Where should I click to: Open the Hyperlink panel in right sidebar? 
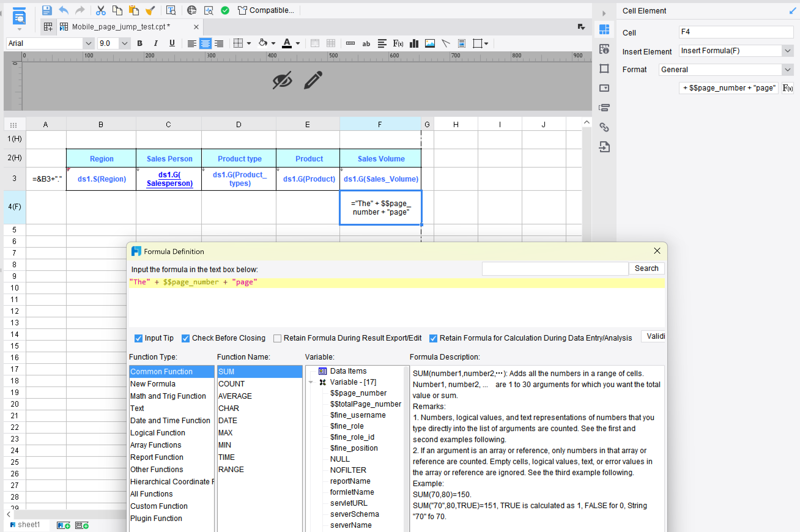tap(604, 127)
